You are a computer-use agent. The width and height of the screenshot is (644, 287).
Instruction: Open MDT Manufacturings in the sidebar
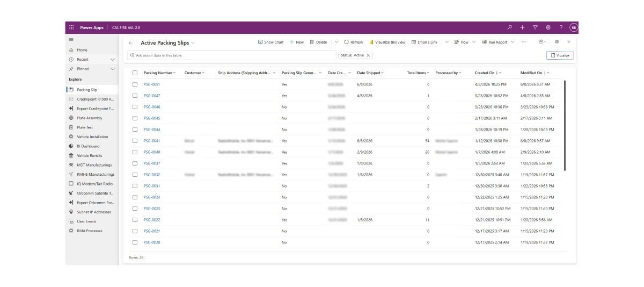pyautogui.click(x=92, y=165)
